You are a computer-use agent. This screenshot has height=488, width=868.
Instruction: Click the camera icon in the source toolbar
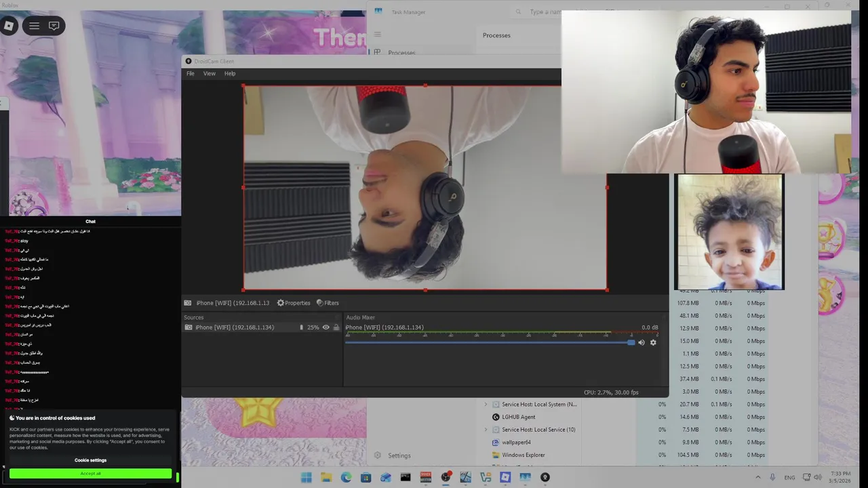pos(188,303)
